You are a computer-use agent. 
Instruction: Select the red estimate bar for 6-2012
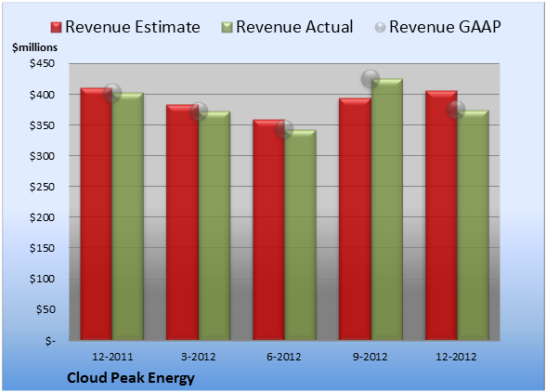pos(269,229)
